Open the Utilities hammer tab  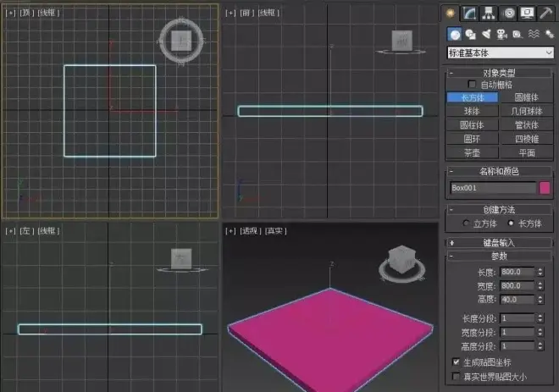tap(545, 14)
